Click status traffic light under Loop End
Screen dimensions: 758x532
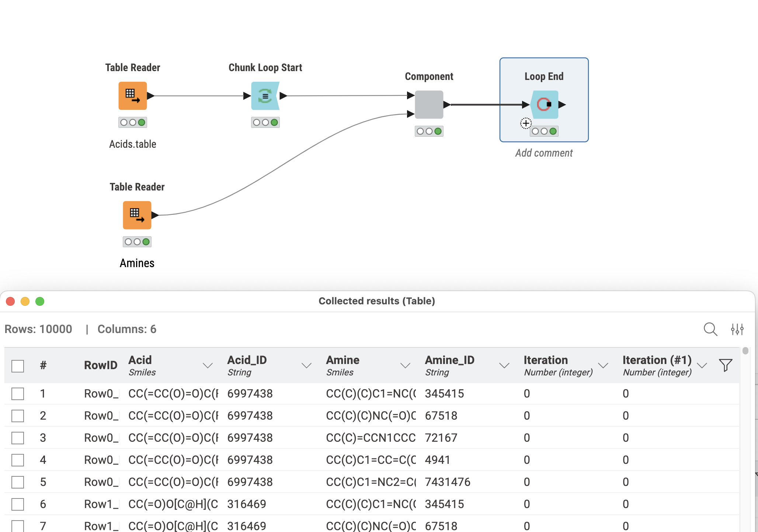(x=544, y=131)
